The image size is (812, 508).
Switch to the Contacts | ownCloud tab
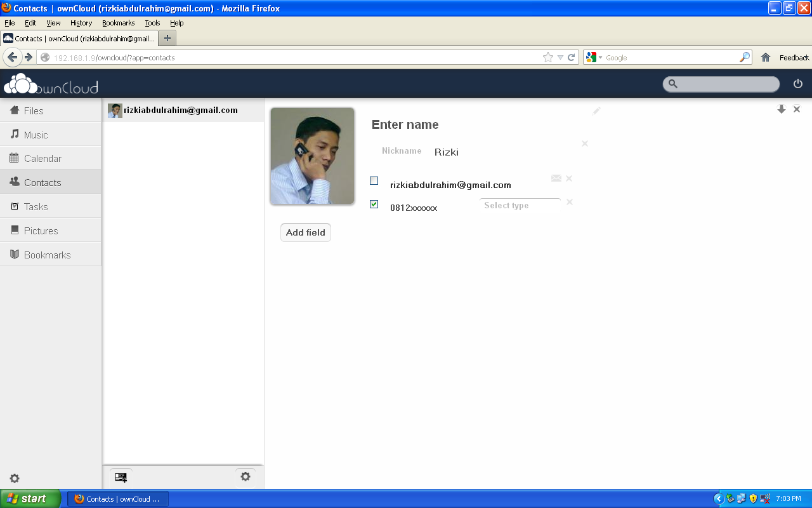tap(79, 38)
